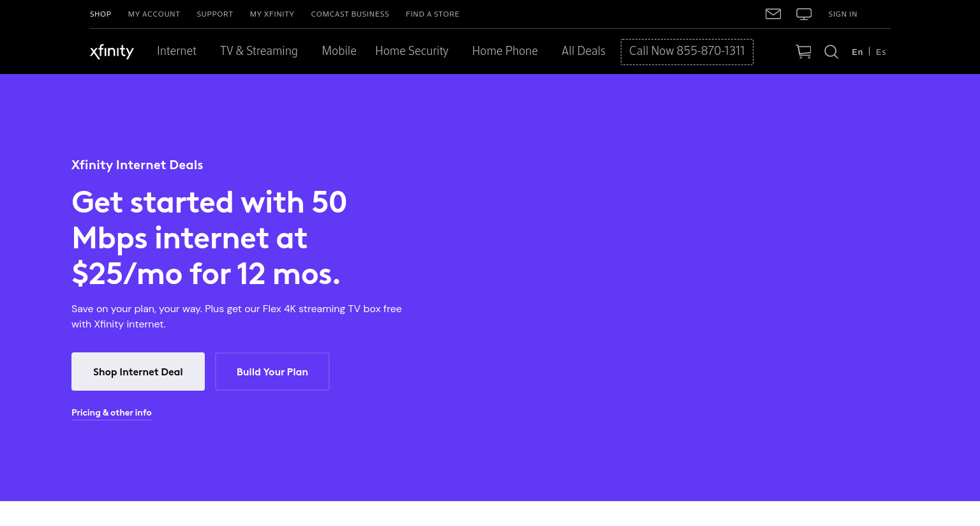Image resolution: width=980 pixels, height=526 pixels.
Task: Click the TV monitor icon in the top bar
Action: point(804,14)
